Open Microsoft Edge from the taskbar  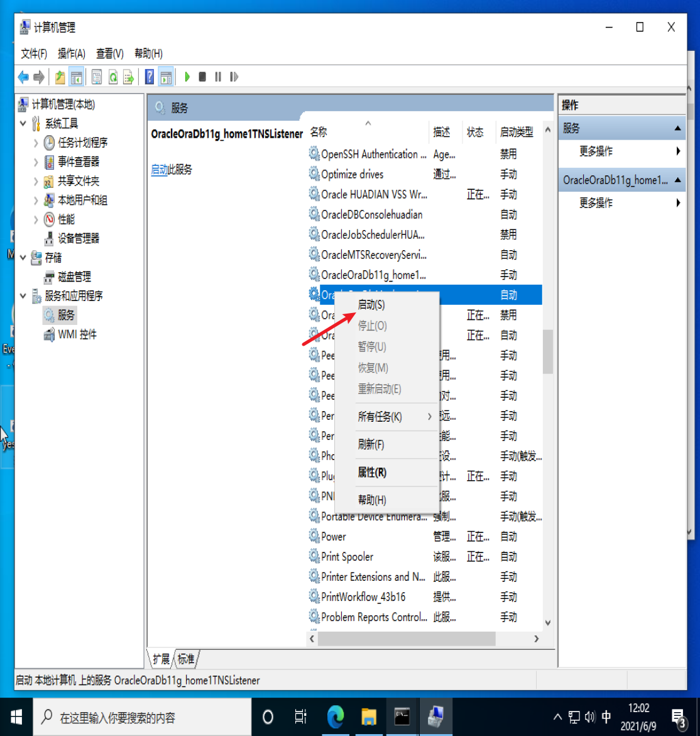coord(336,717)
